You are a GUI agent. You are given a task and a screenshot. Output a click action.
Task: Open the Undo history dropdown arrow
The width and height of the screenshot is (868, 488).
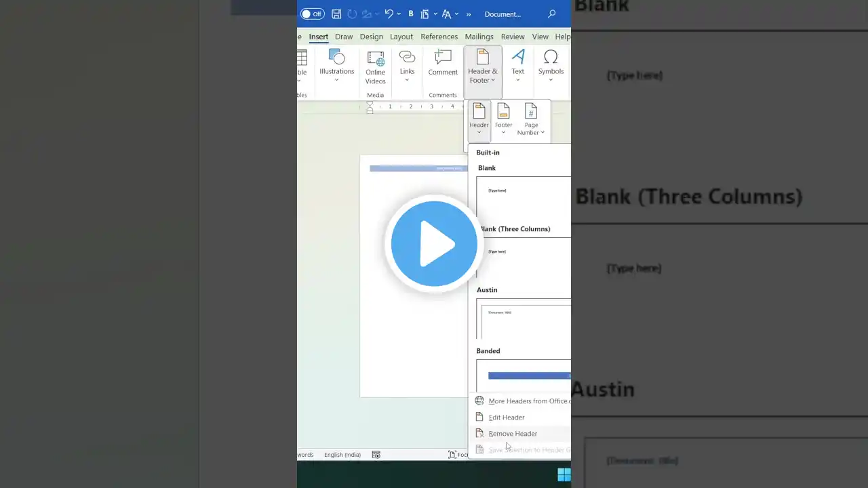click(x=398, y=14)
